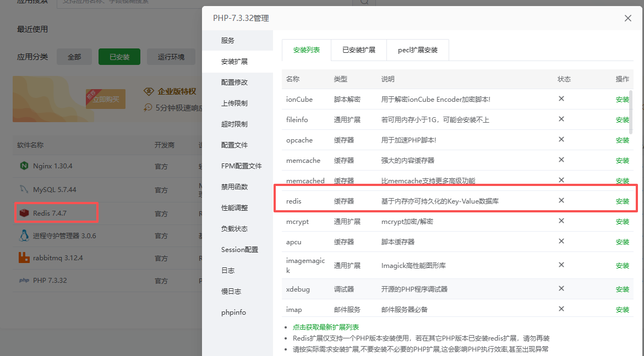The image size is (644, 356).
Task: Click the search magnifier icon at top
Action: tap(364, 2)
